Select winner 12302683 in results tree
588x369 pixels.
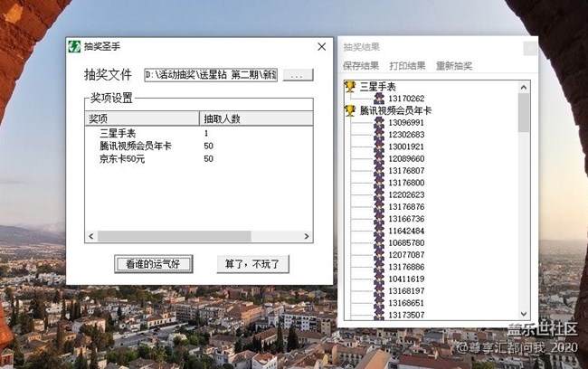pyautogui.click(x=406, y=135)
